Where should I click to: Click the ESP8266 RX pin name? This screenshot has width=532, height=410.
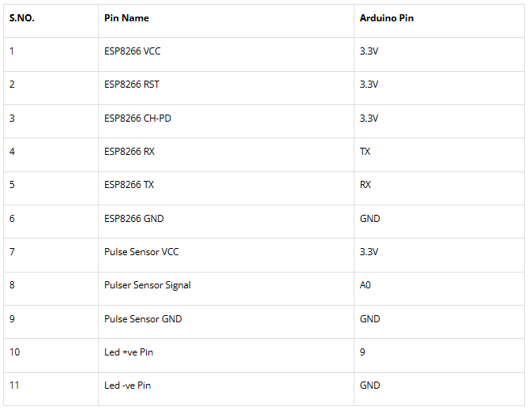click(x=129, y=151)
